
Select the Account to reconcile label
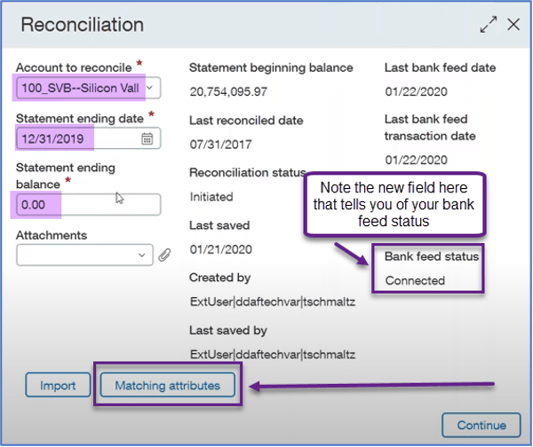click(74, 68)
